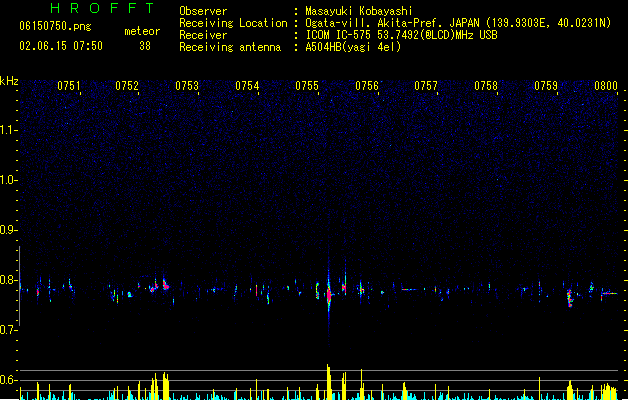This screenshot has height=400, width=629.
Task: Click the 1.1 kHz axis label
Action: tap(8, 130)
